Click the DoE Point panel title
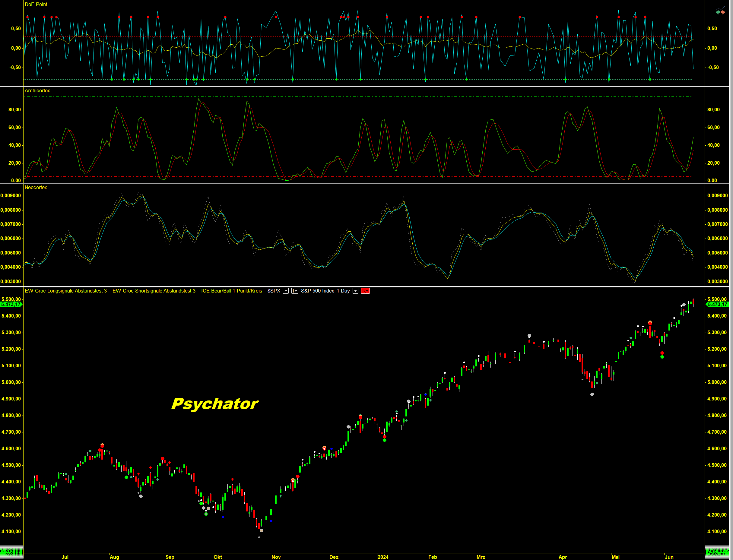733x560 pixels. click(x=36, y=4)
